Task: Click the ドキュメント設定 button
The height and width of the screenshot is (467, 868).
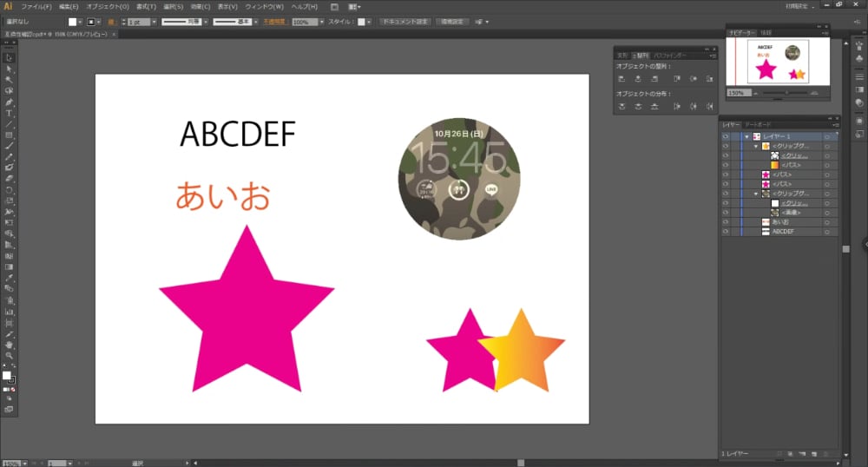Action: click(x=404, y=21)
